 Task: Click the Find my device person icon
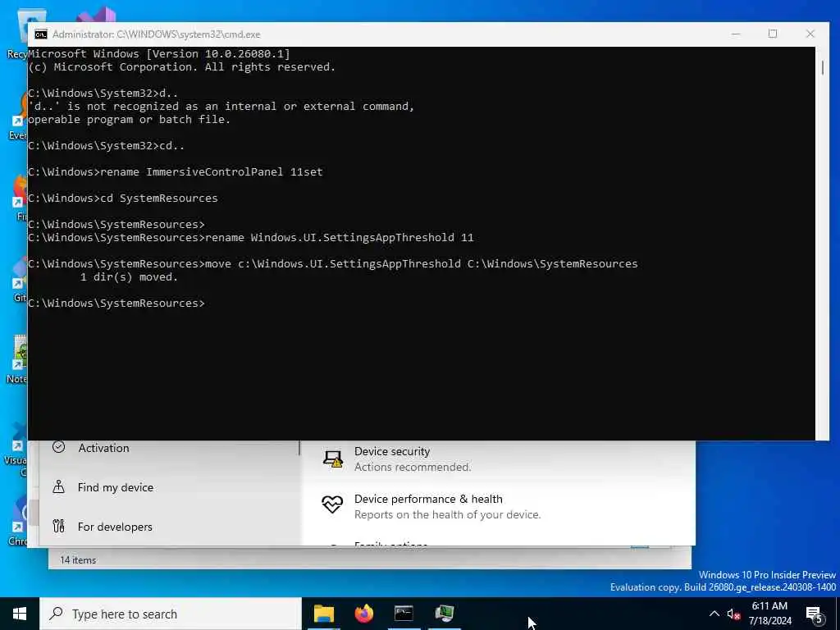pos(59,486)
